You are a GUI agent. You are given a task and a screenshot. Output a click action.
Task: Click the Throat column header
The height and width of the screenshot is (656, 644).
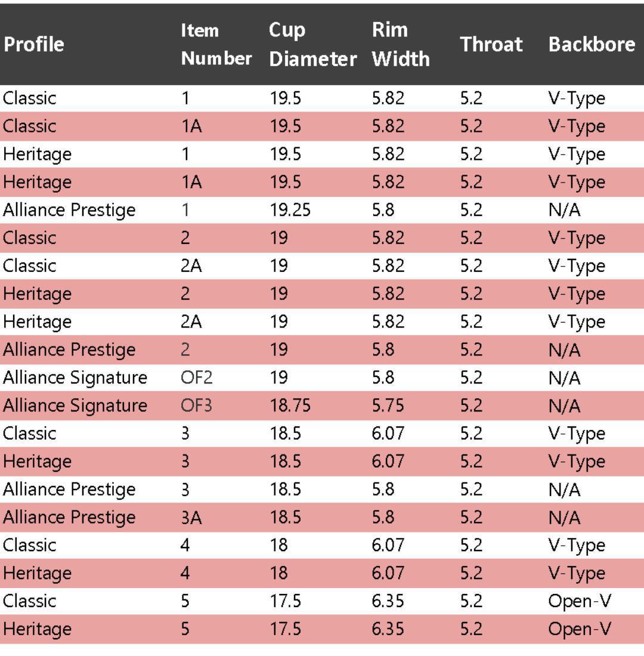pos(491,44)
